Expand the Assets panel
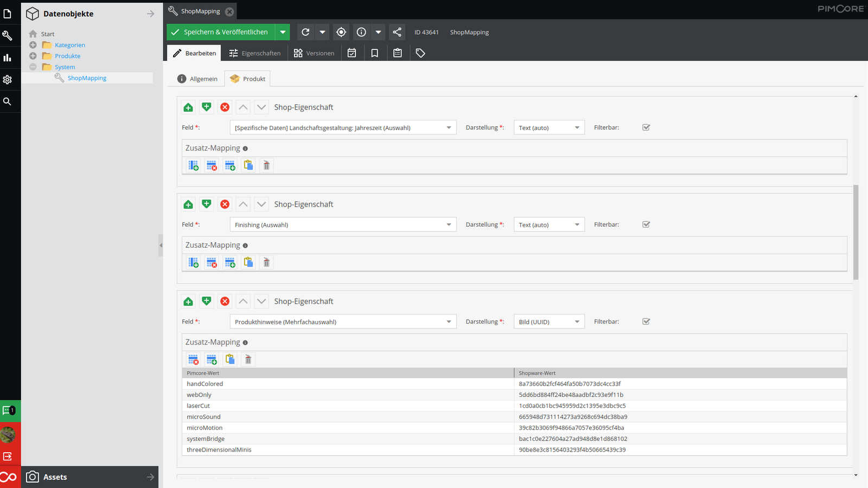The height and width of the screenshot is (488, 868). click(x=150, y=477)
